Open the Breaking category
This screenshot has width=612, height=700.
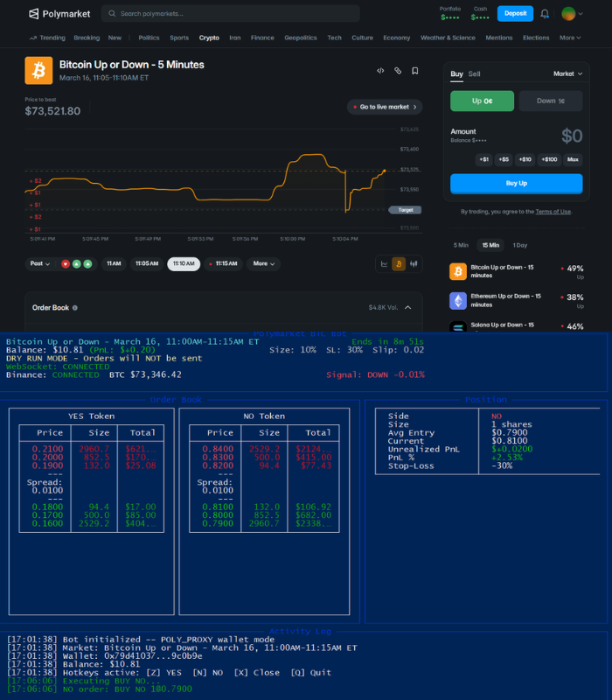87,38
